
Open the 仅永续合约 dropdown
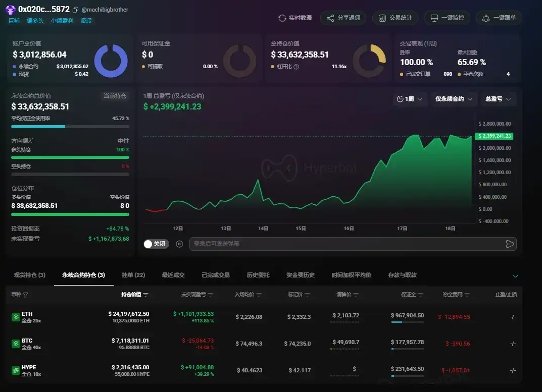pos(454,99)
